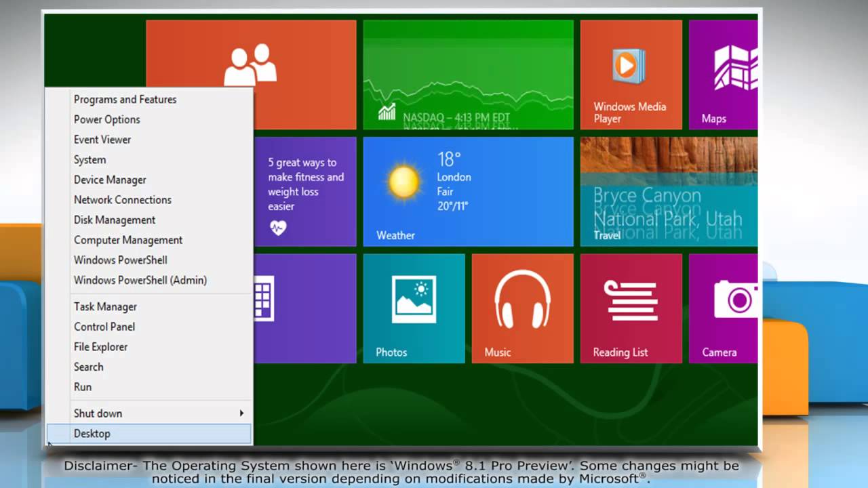Click the 'NASDAQ – 4:13 PM EDT' text

point(456,118)
